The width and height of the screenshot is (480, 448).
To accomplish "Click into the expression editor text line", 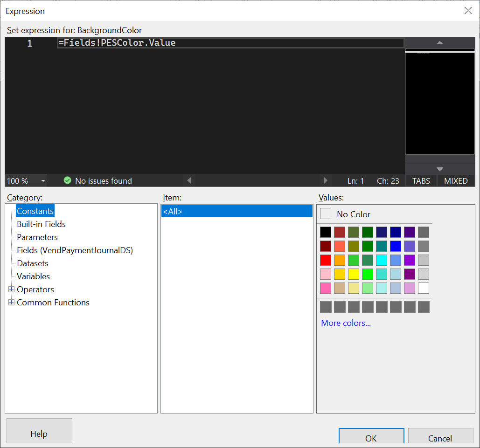I will click(230, 43).
